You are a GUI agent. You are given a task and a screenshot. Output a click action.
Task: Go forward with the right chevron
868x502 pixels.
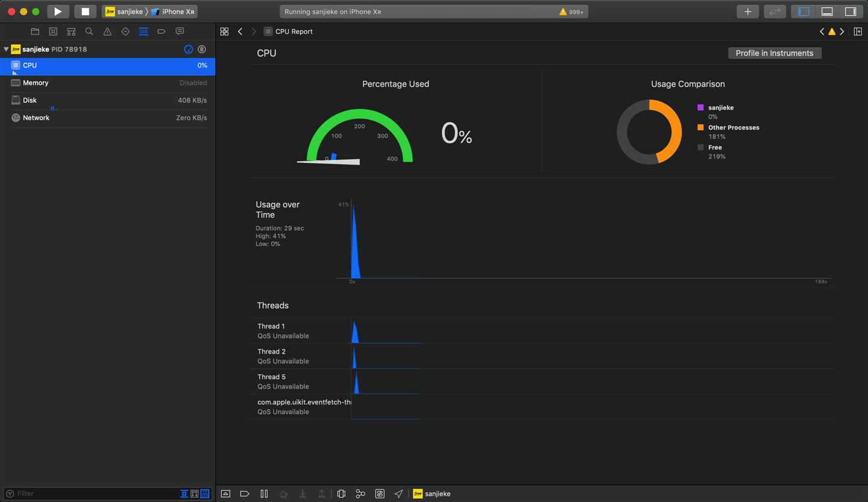pyautogui.click(x=254, y=31)
